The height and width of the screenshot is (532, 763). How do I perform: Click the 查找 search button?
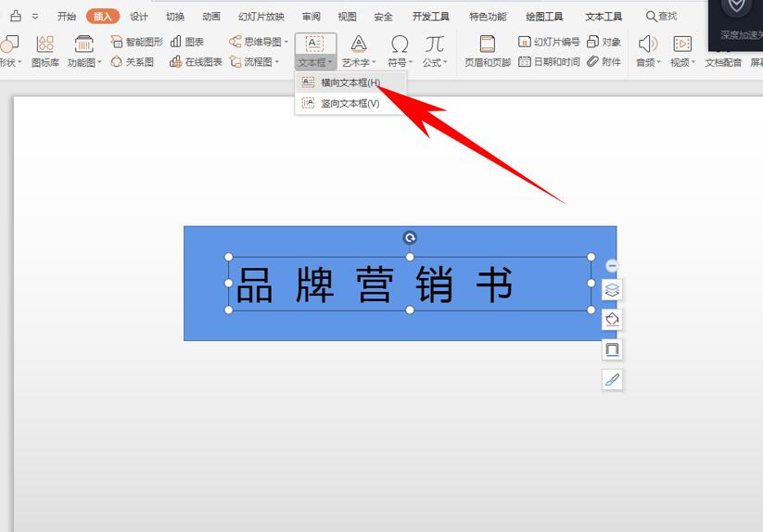tap(661, 17)
